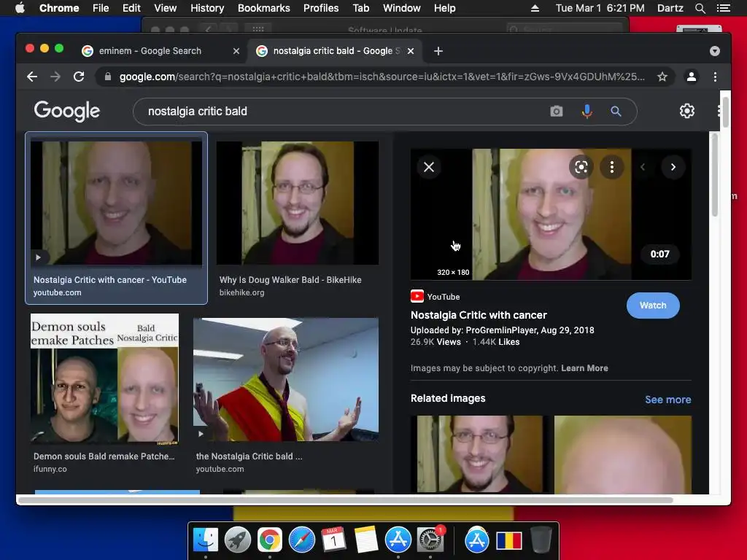This screenshot has width=747, height=560.
Task: Click the browser forward arrow
Action: (x=55, y=77)
